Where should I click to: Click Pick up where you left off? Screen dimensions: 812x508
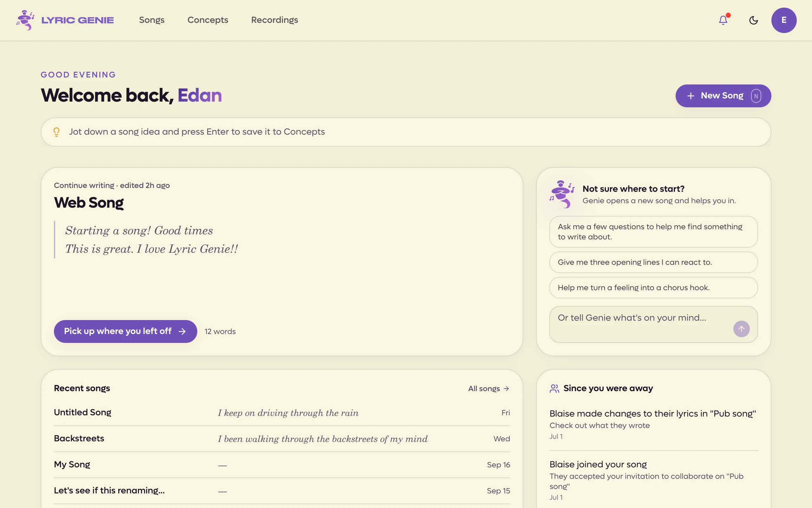[x=125, y=331]
